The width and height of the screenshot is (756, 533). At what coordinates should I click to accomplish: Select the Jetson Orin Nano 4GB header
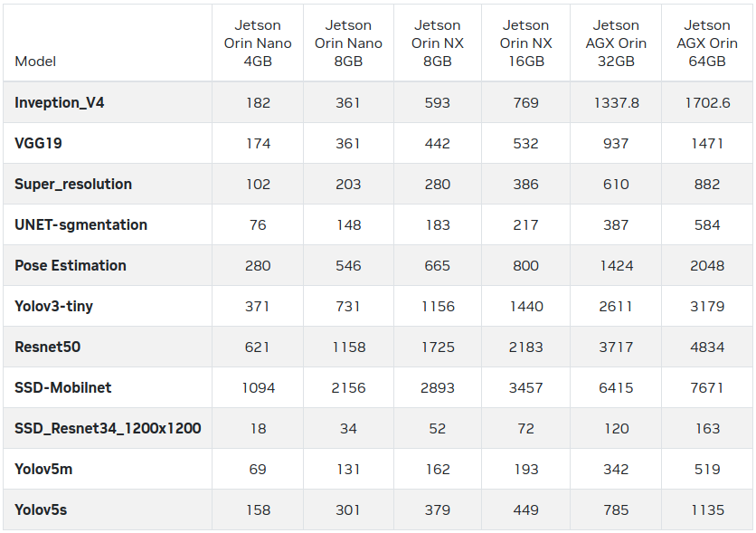258,43
